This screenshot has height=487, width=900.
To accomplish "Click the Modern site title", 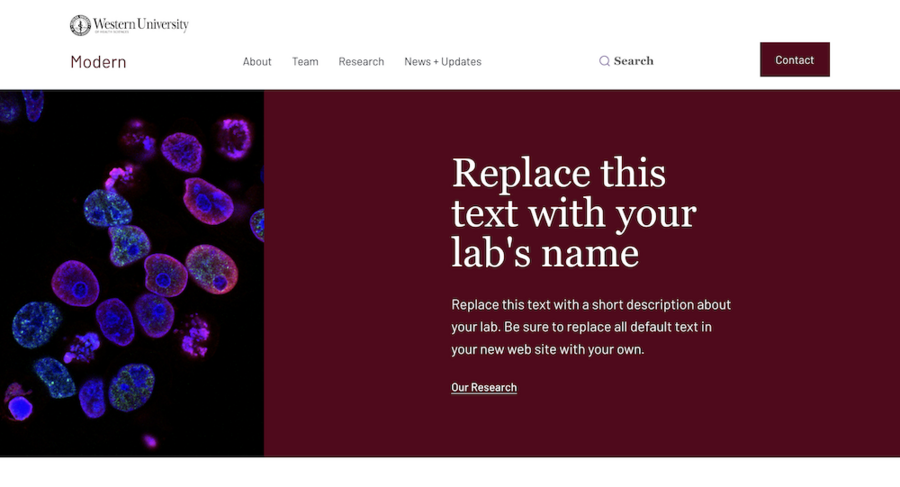I will 98,62.
